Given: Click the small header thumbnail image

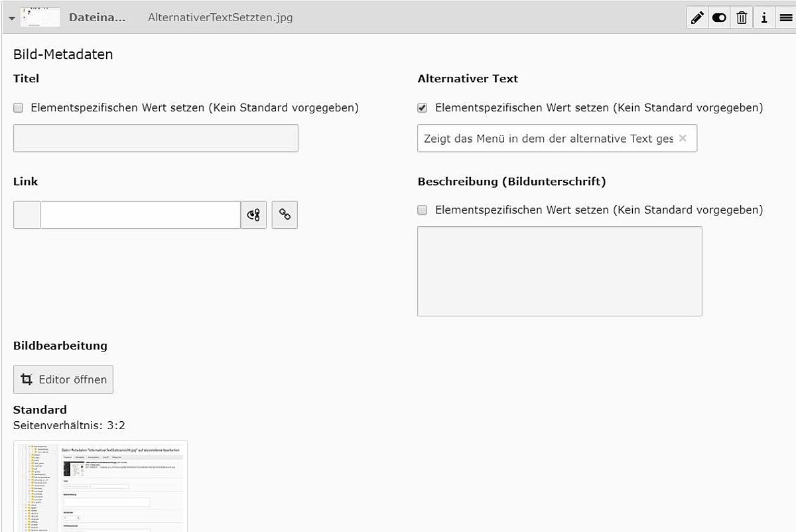Looking at the screenshot, I should tap(40, 17).
